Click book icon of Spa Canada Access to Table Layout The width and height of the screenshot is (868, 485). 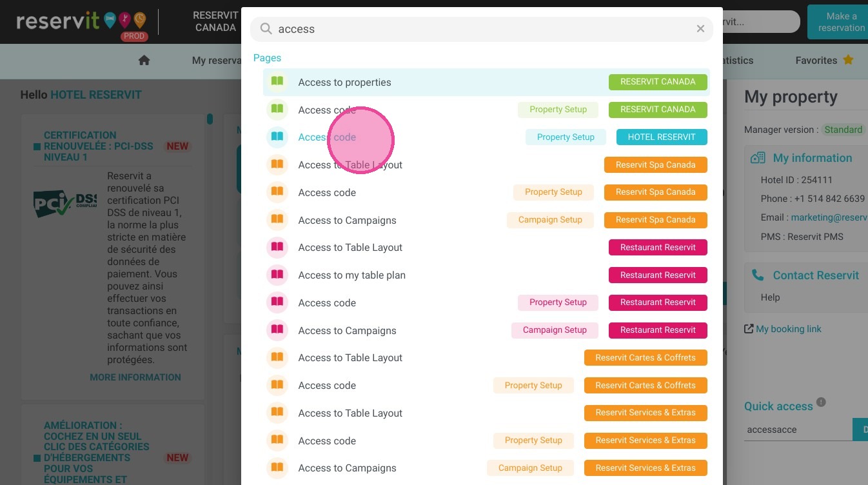click(x=277, y=164)
